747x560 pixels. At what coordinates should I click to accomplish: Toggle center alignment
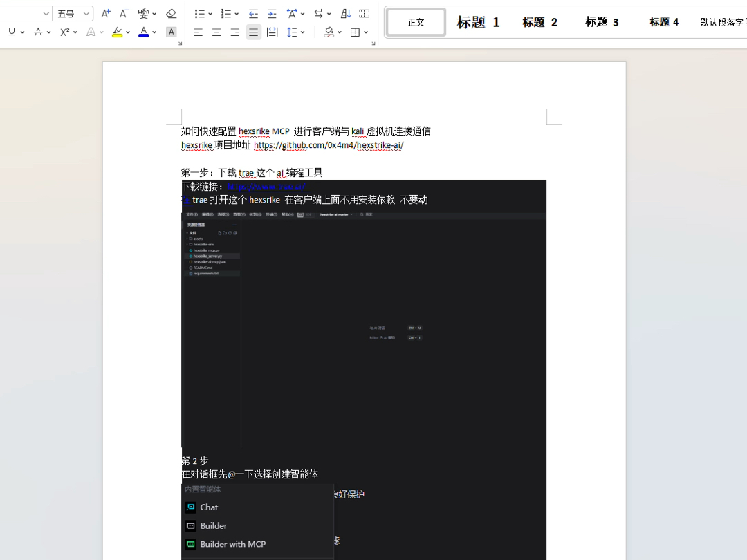point(216,32)
